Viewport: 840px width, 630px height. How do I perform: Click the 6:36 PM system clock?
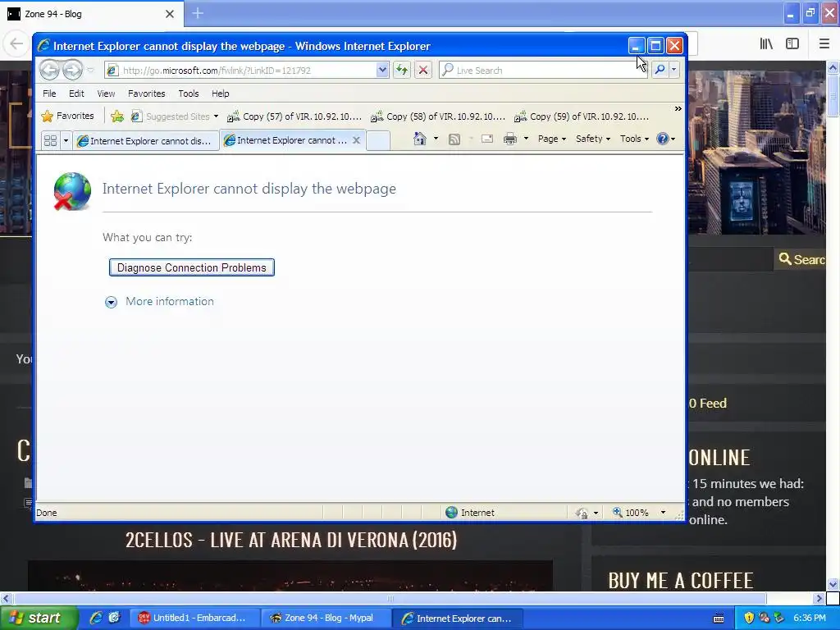pos(810,619)
